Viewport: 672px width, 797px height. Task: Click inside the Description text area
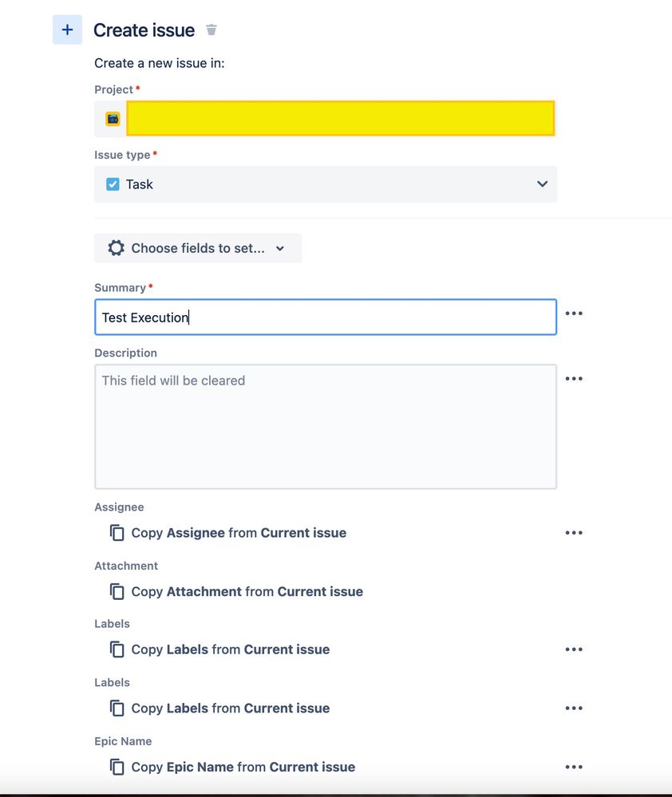click(326, 427)
